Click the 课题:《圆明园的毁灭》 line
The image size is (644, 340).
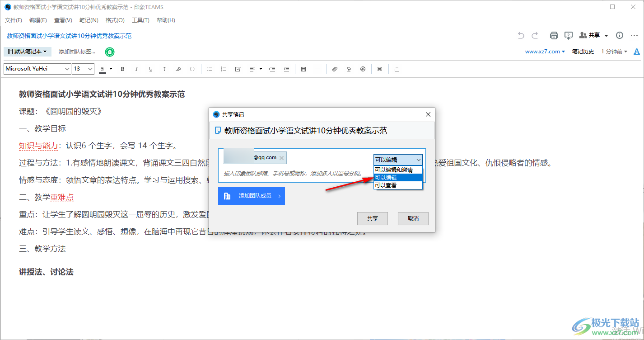(x=61, y=111)
